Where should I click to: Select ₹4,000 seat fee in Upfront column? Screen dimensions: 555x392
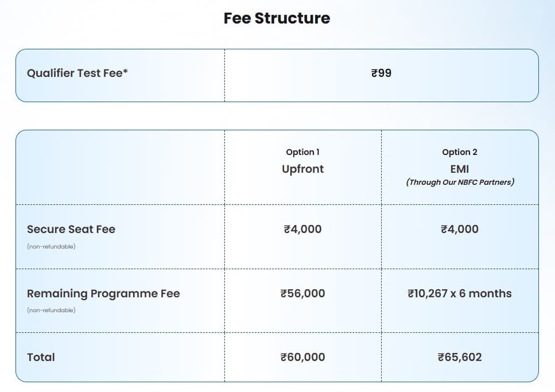(302, 229)
